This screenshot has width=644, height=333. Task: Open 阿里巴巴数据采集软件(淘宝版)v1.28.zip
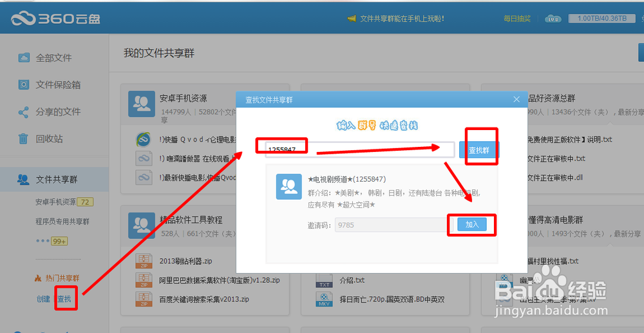click(x=220, y=280)
